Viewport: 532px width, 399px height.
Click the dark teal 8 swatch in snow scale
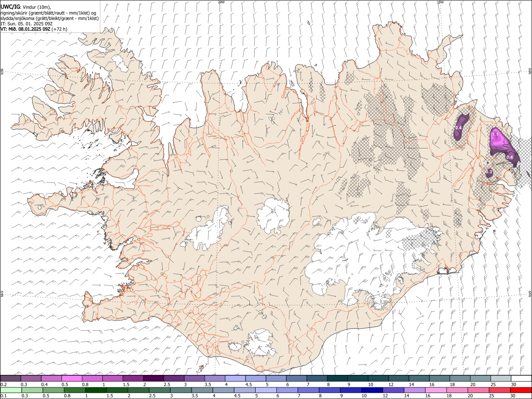[337, 379]
